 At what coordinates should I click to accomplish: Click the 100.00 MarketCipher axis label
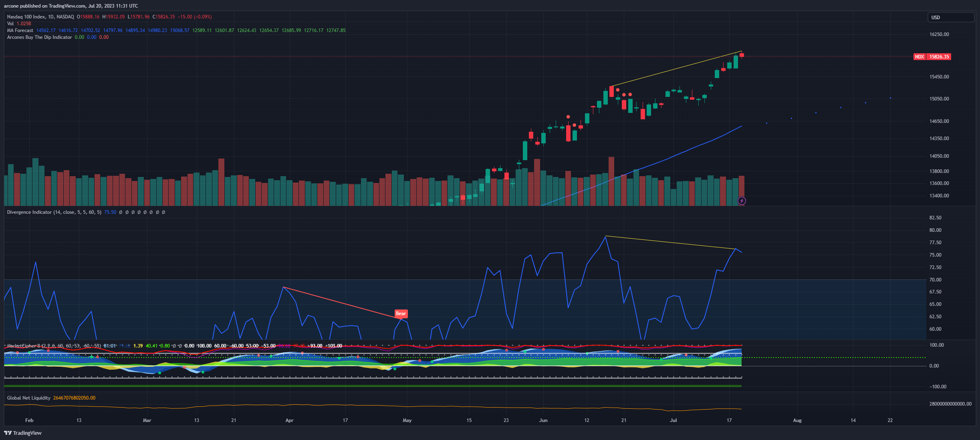(936, 345)
